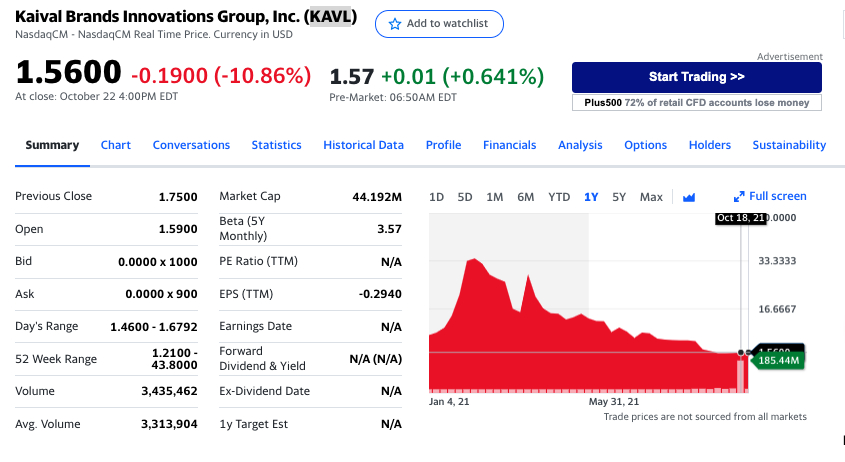845x462 pixels.
Task: Click the Full screen expand arrows icon
Action: pos(740,197)
